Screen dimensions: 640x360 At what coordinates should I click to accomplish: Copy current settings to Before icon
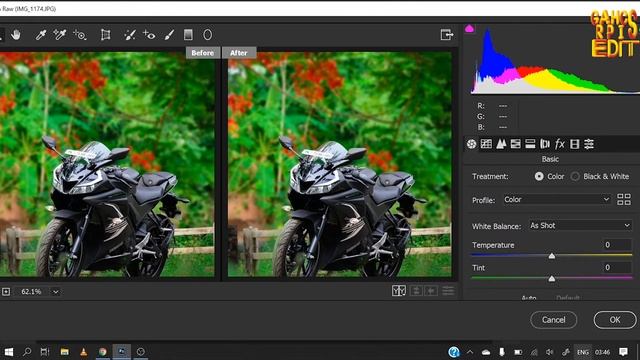click(431, 291)
